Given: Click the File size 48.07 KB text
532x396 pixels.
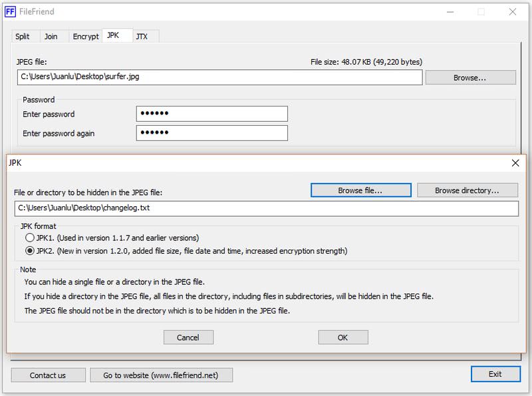Looking at the screenshot, I should point(366,62).
